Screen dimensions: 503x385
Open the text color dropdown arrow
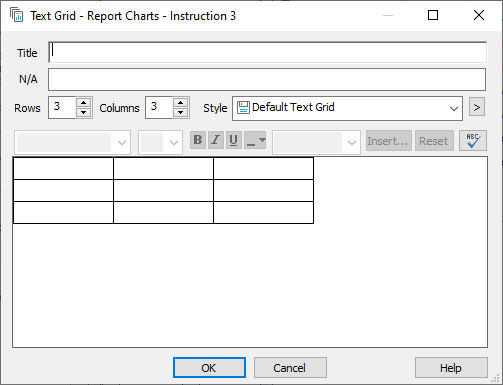[x=262, y=140]
